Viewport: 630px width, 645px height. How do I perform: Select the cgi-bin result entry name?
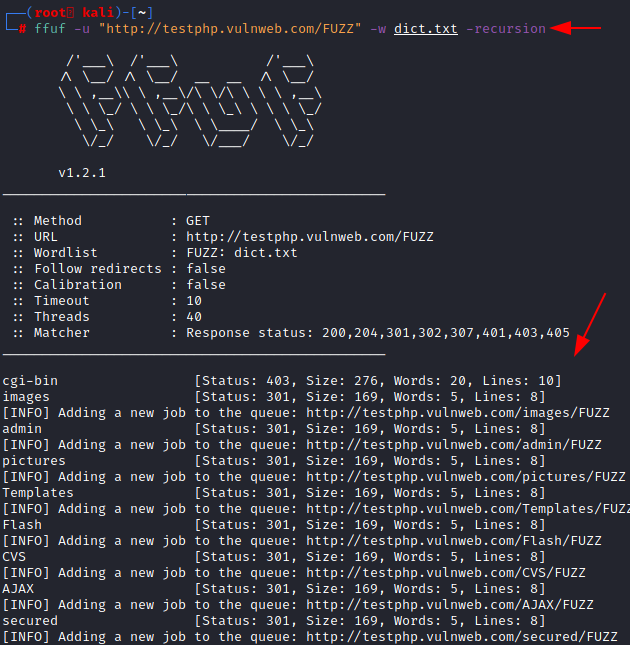(x=30, y=381)
